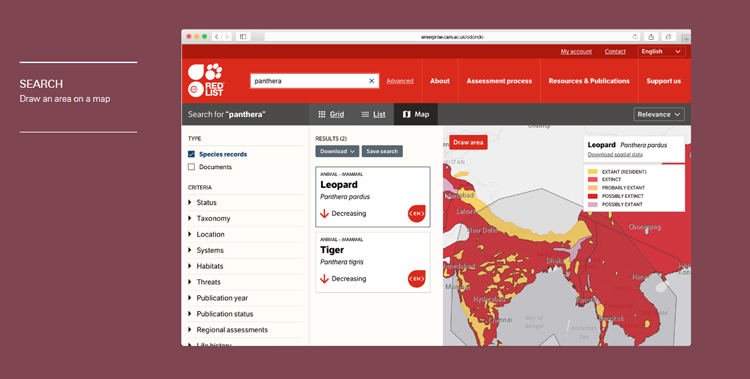750x379 pixels.
Task: Click the Draw area button
Action: (468, 142)
